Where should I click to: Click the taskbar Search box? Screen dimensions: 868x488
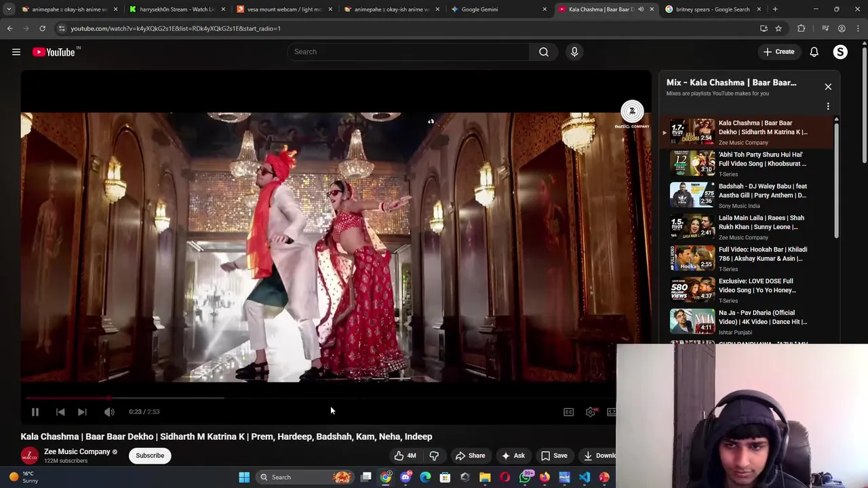tap(305, 477)
